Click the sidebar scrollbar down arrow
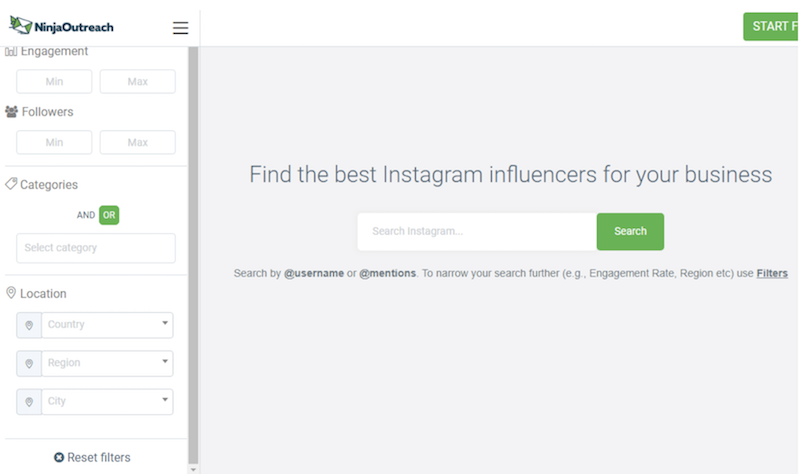This screenshot has height=474, width=800. tap(193, 469)
